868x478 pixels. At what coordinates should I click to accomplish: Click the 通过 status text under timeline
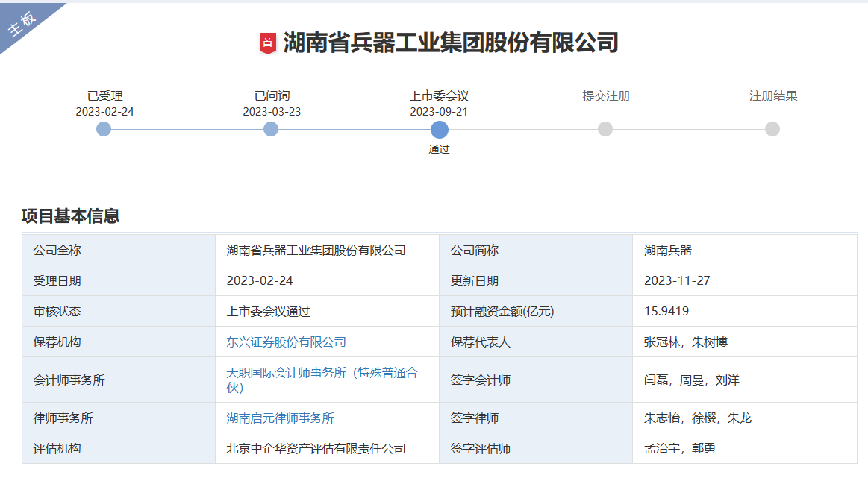point(439,149)
